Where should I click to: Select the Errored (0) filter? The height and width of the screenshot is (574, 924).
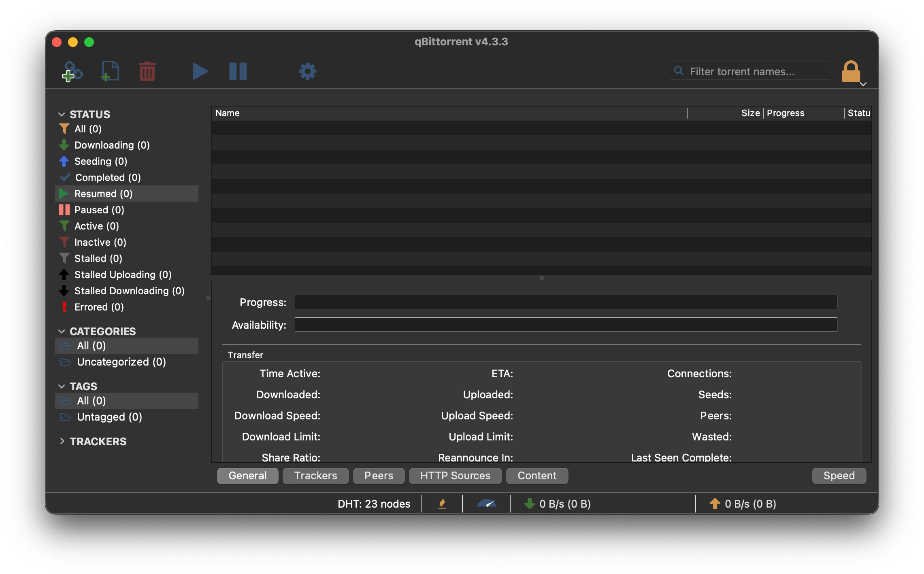point(127,307)
